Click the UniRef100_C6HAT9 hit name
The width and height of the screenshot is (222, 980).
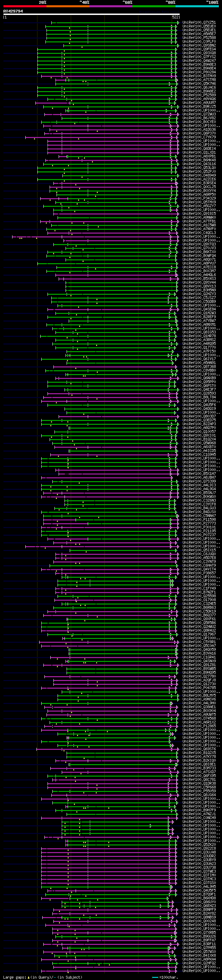199,565
